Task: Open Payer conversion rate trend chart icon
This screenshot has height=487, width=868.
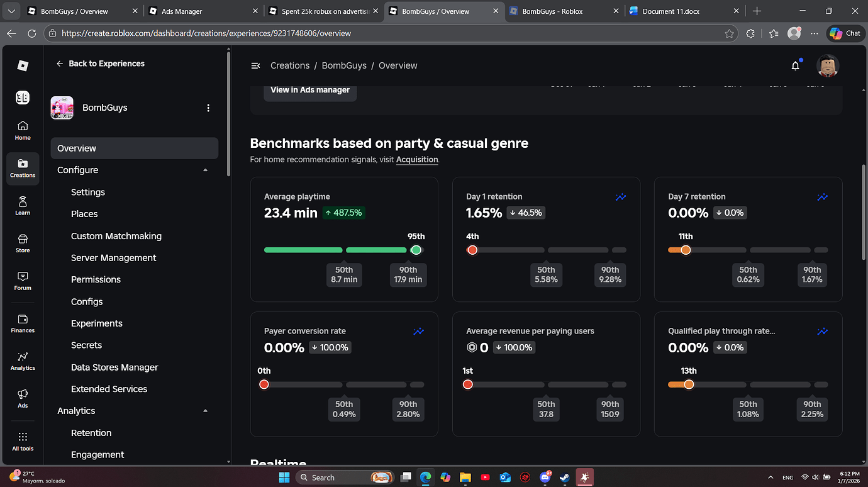Action: (x=418, y=331)
